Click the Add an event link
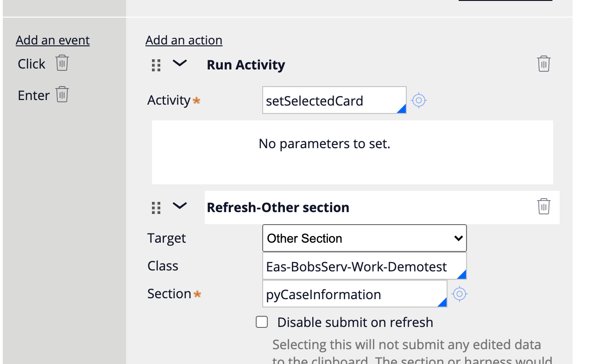This screenshot has height=364, width=593. pos(52,40)
